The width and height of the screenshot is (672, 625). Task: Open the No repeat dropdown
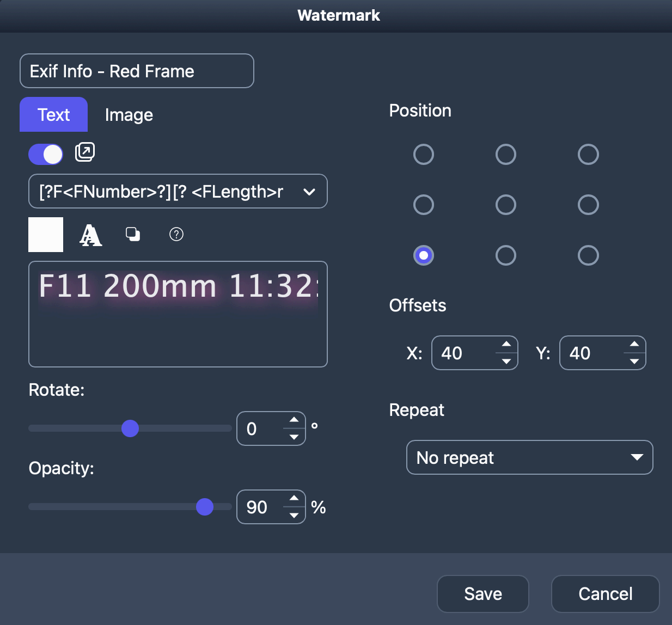529,457
